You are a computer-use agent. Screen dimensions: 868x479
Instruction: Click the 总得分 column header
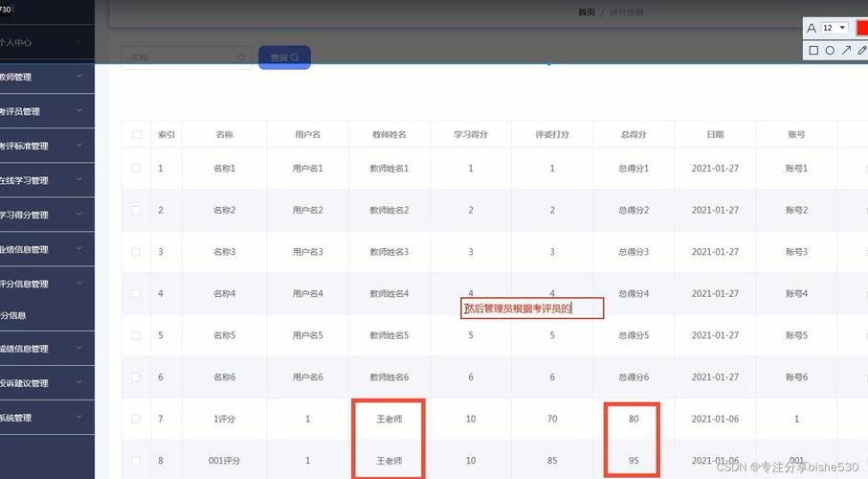tap(634, 134)
